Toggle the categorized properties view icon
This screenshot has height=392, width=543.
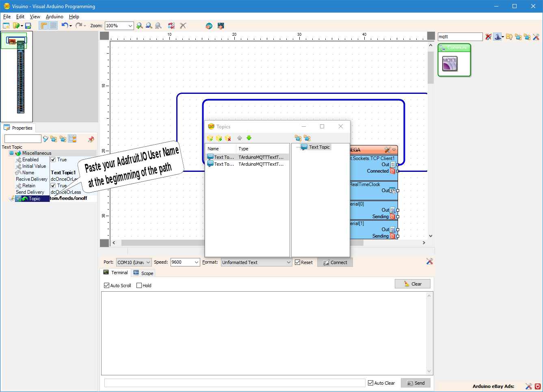click(72, 139)
